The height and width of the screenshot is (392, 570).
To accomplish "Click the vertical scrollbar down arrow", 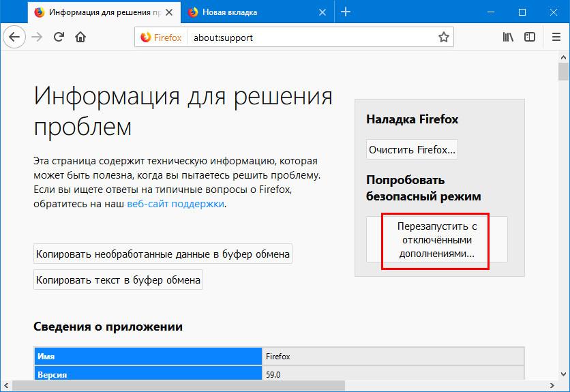I will pos(563,374).
